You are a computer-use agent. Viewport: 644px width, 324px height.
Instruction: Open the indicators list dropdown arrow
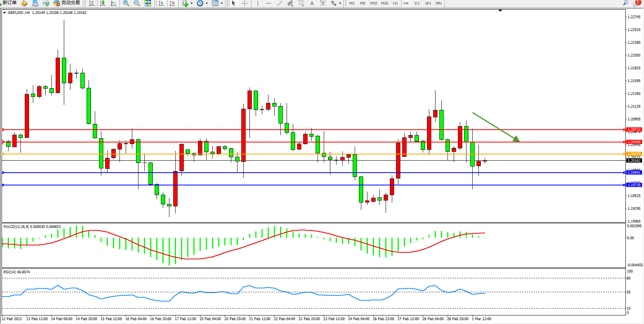[191, 3]
